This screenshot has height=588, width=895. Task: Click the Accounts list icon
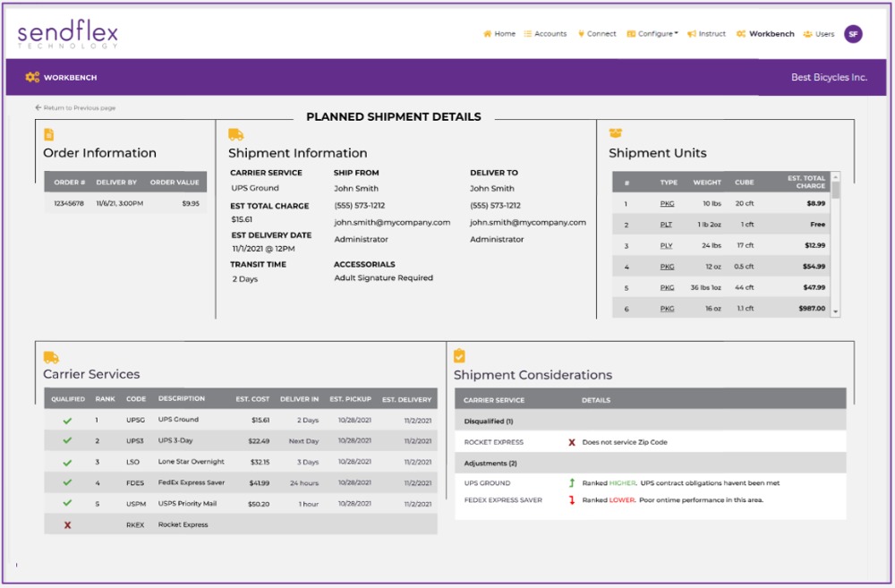pyautogui.click(x=528, y=34)
